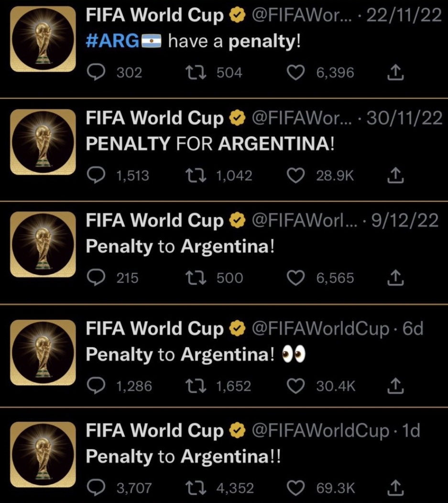Like the '#ARG have a penalty!' tweet
Screen dimensions: 448x503
pos(295,73)
